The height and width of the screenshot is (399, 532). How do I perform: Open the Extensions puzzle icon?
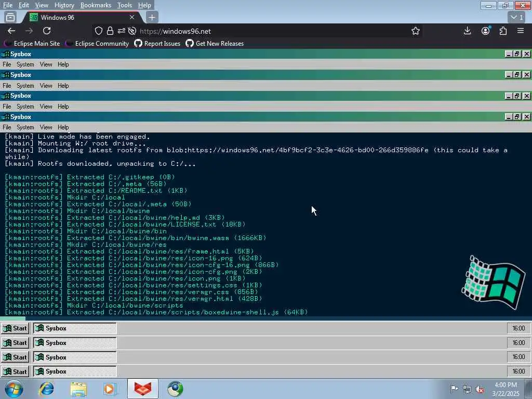click(503, 31)
